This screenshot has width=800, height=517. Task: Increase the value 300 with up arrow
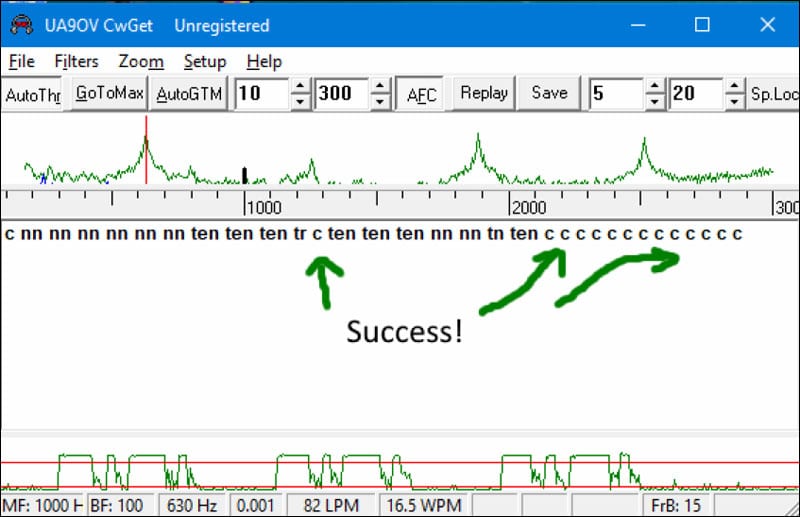pos(380,86)
